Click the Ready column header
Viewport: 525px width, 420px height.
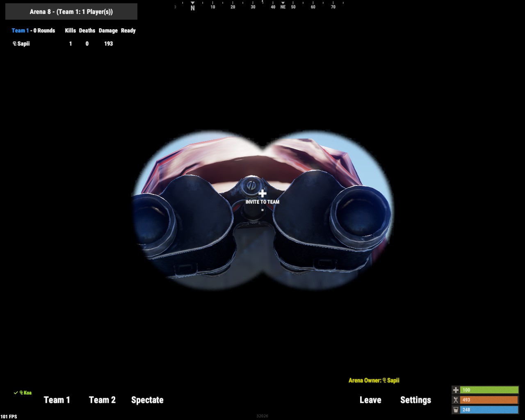point(128,31)
